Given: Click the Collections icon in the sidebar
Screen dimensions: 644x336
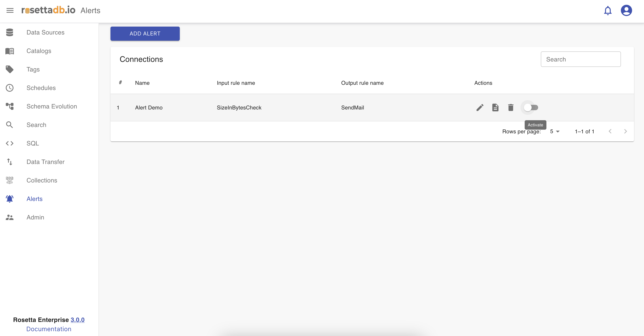Looking at the screenshot, I should 9,180.
